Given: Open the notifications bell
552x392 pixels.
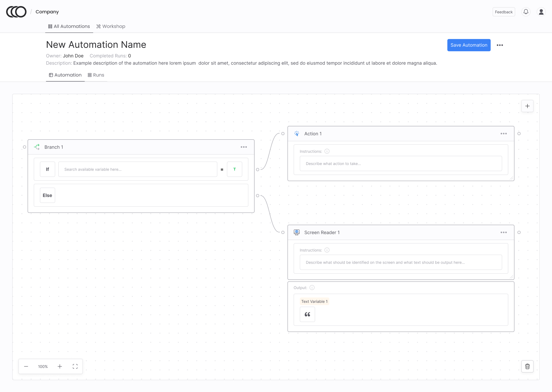Looking at the screenshot, I should tap(526, 12).
